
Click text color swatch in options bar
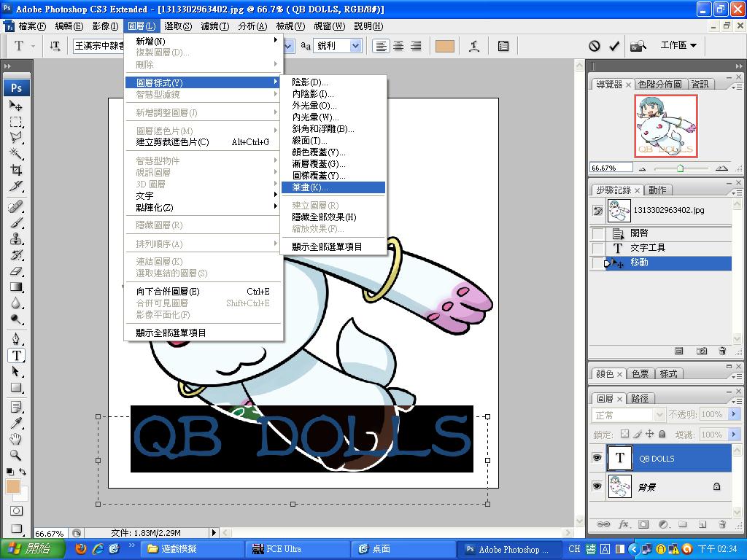[444, 46]
